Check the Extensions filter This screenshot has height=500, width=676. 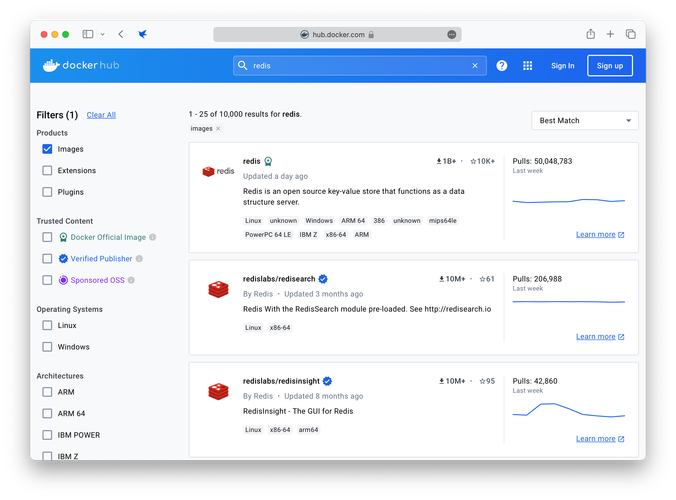[47, 171]
